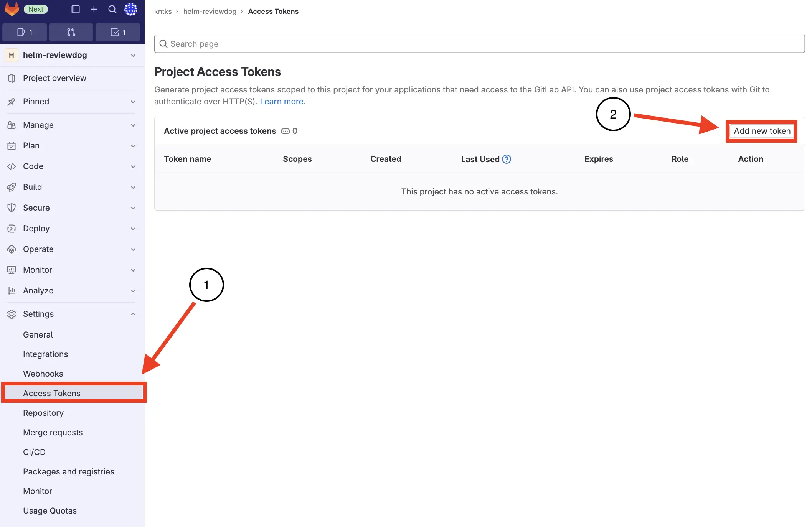
Task: Open the helm-reviewdog project switcher dropdown
Action: 133,55
